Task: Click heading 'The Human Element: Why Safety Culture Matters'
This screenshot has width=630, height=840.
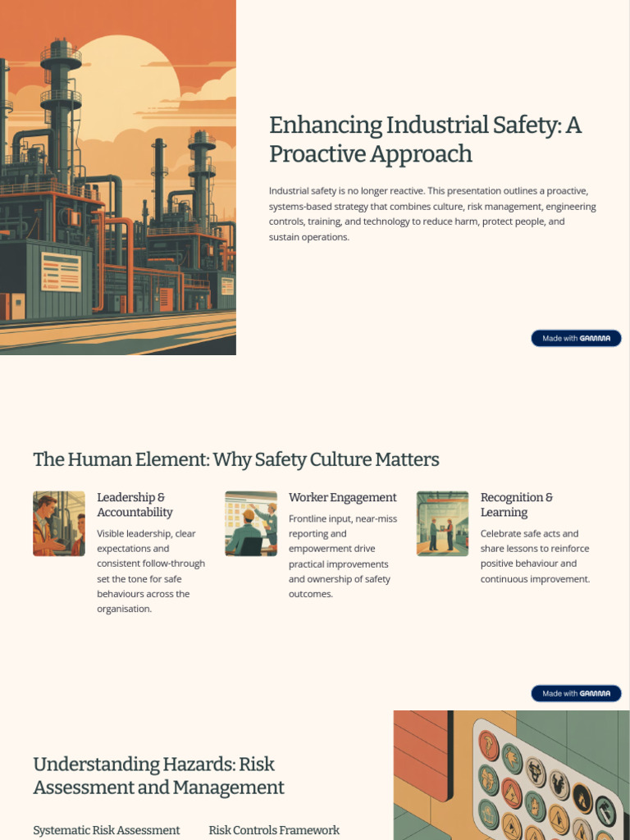Action: click(236, 459)
